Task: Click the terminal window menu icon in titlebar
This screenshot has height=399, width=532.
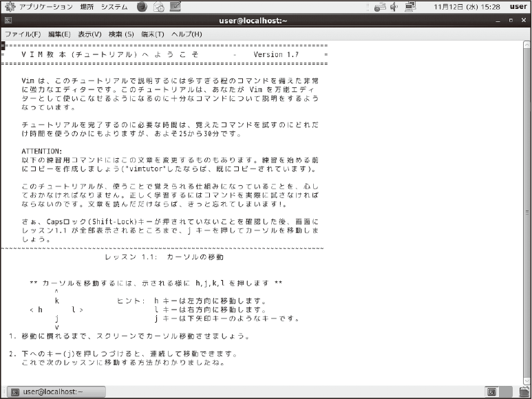Action: 7,21
